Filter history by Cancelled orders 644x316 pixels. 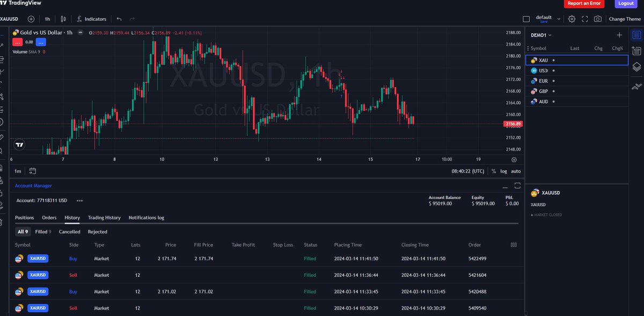point(69,232)
